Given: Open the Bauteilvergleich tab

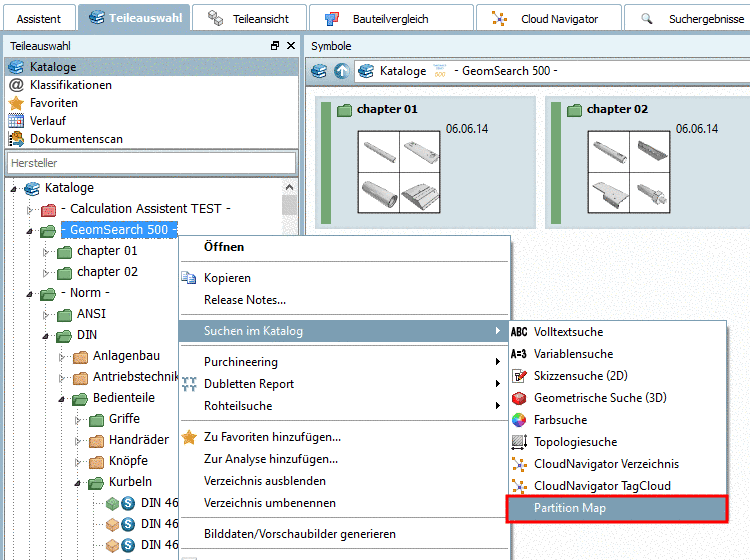Looking at the screenshot, I should [391, 19].
